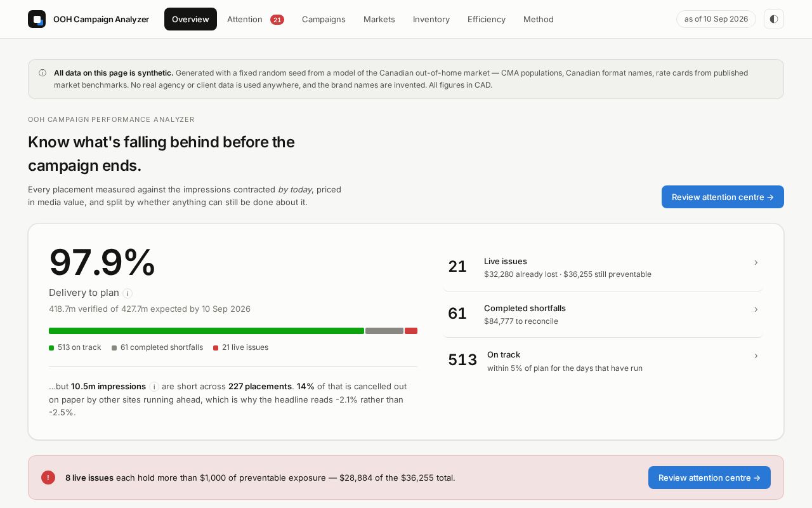The width and height of the screenshot is (812, 508).
Task: Expand the Completed shortfalls row chevron
Action: click(x=756, y=309)
